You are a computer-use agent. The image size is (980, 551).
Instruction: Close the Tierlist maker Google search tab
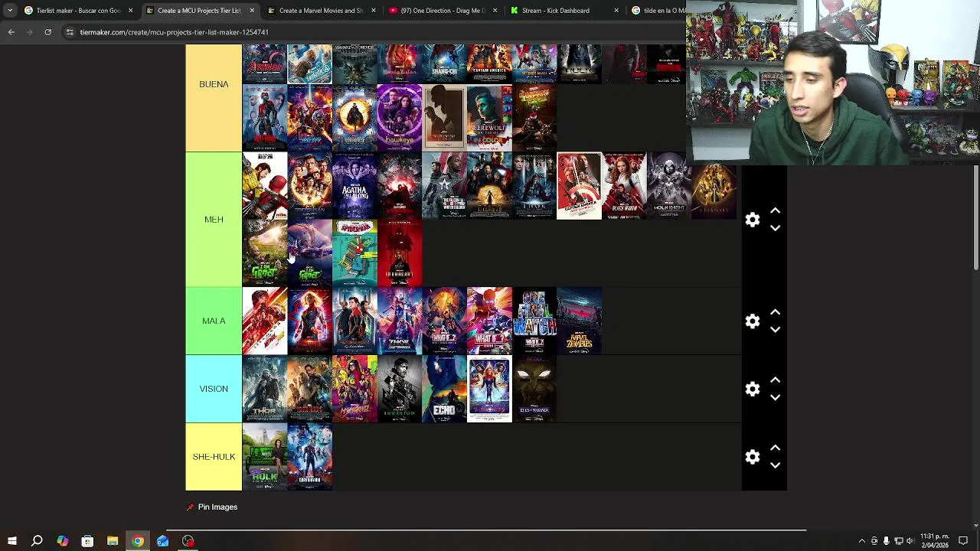click(130, 11)
